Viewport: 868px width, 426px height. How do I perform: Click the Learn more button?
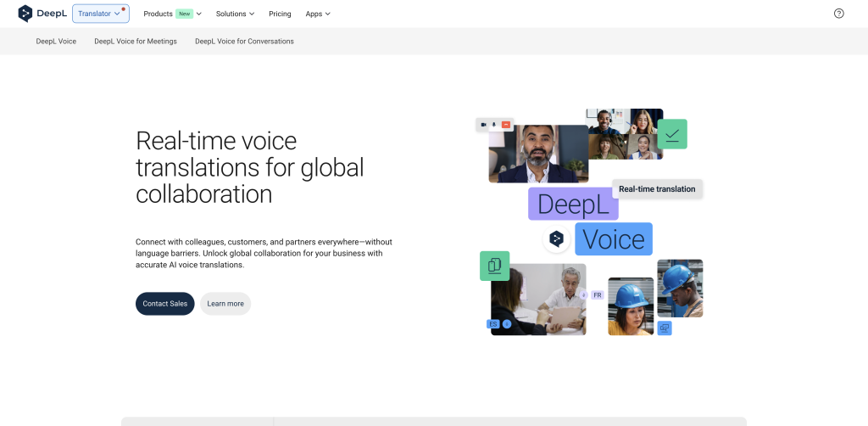click(225, 304)
